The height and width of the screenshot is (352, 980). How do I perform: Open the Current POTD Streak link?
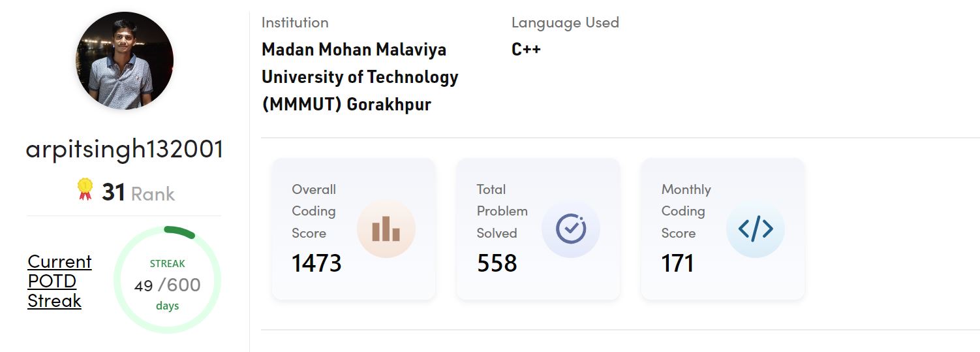59,281
